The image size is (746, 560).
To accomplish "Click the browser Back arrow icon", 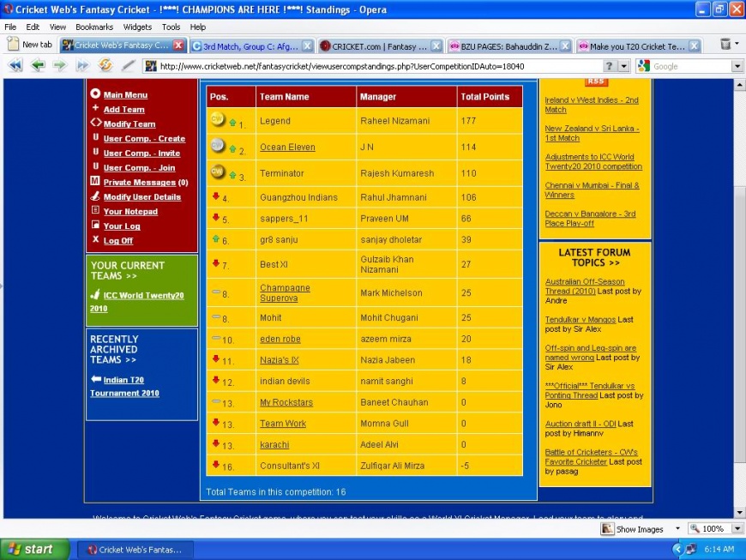I will coord(38,66).
